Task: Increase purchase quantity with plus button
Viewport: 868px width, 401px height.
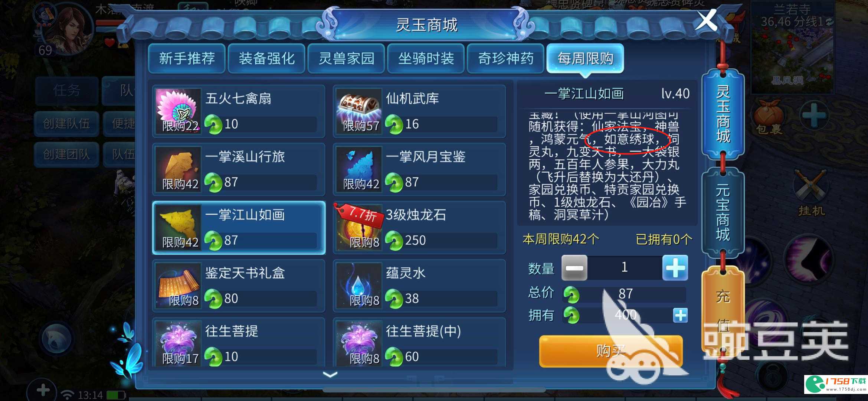Action: [x=675, y=268]
